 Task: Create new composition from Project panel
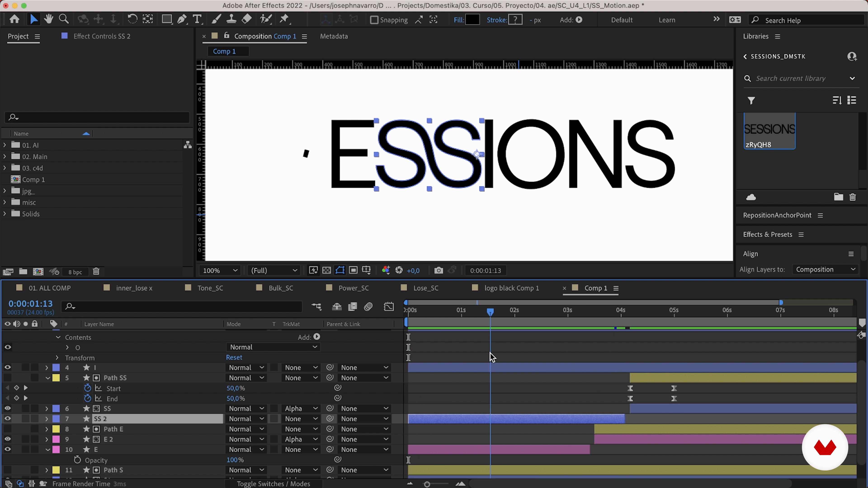pyautogui.click(x=38, y=271)
